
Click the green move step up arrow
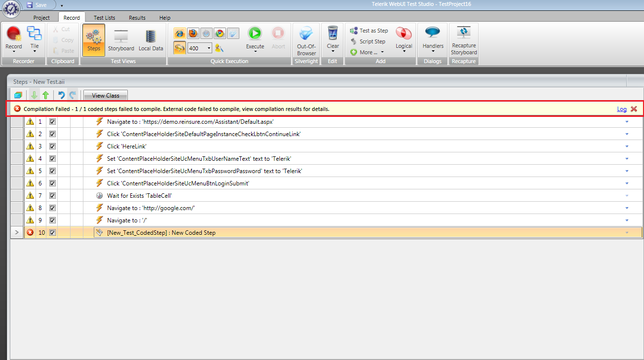pyautogui.click(x=45, y=95)
